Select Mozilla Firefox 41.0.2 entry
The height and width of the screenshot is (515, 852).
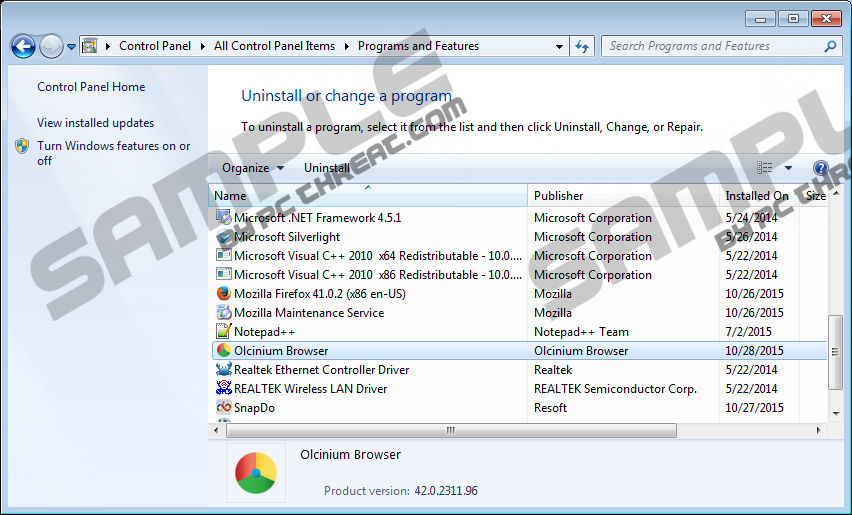coord(320,294)
